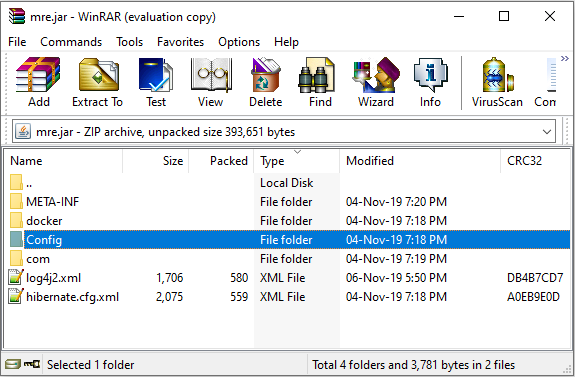Viewport: 575px width, 377px height.
Task: Launch the Wizard tool
Action: pos(376,82)
